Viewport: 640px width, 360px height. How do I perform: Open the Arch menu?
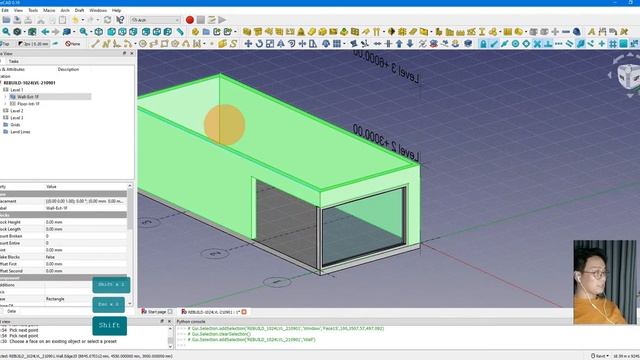(x=65, y=10)
